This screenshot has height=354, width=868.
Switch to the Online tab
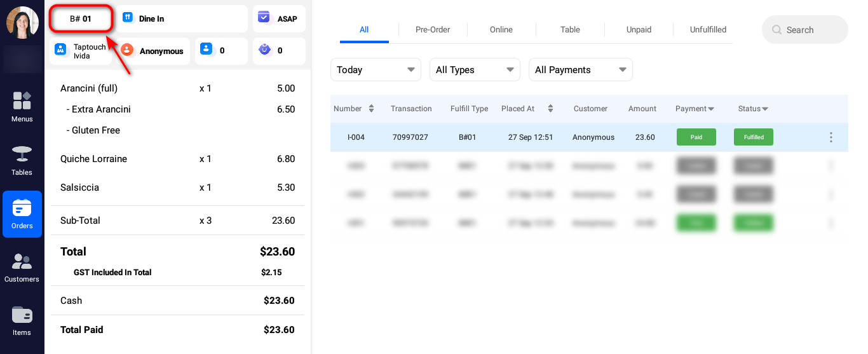click(x=501, y=30)
